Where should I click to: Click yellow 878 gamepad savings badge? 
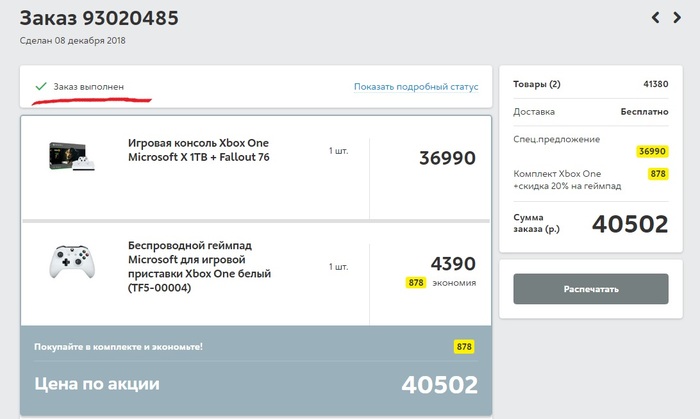pos(415,283)
